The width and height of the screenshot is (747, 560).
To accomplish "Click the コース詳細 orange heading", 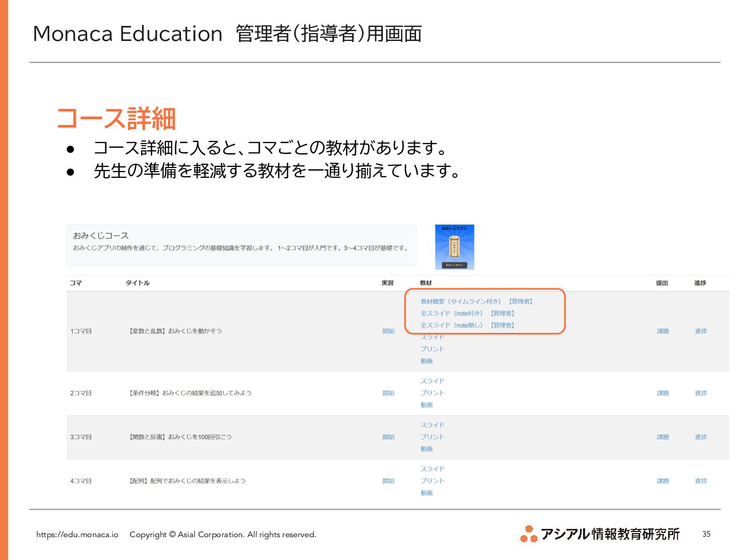I will (116, 119).
